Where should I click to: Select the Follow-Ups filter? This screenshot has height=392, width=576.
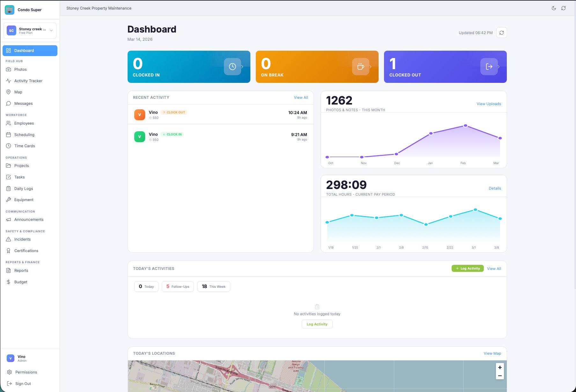click(x=178, y=287)
